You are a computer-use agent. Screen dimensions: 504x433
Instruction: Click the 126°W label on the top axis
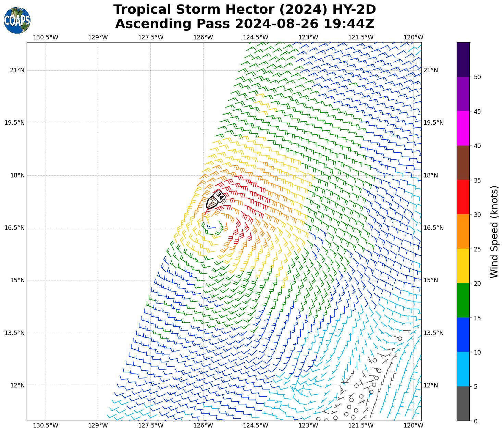pos(203,37)
